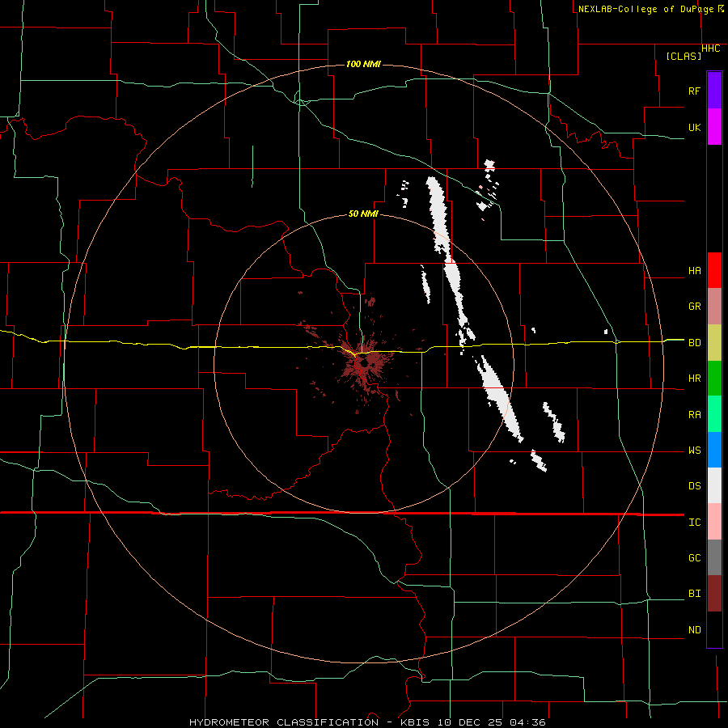Click the BI legend label
The width and height of the screenshot is (728, 728).
point(694,594)
